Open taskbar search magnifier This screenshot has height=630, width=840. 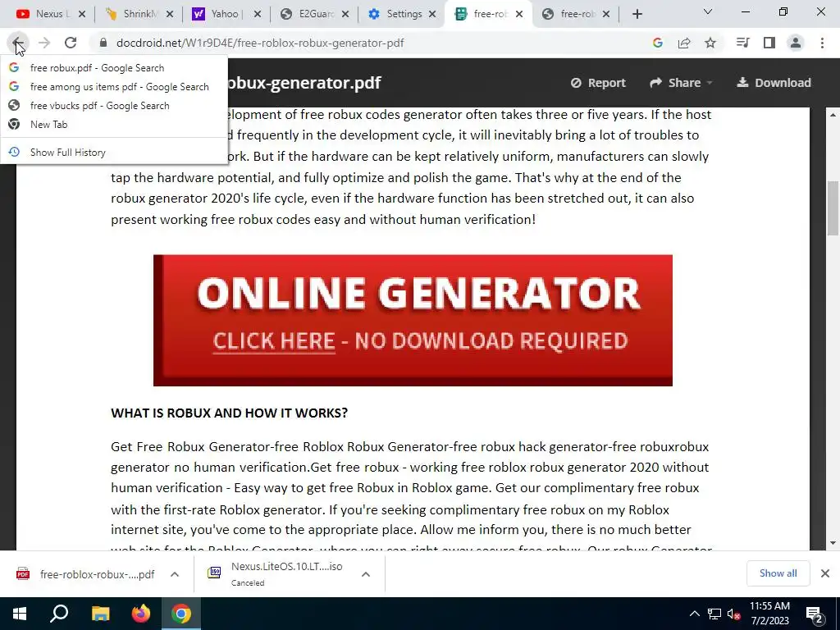pyautogui.click(x=59, y=614)
